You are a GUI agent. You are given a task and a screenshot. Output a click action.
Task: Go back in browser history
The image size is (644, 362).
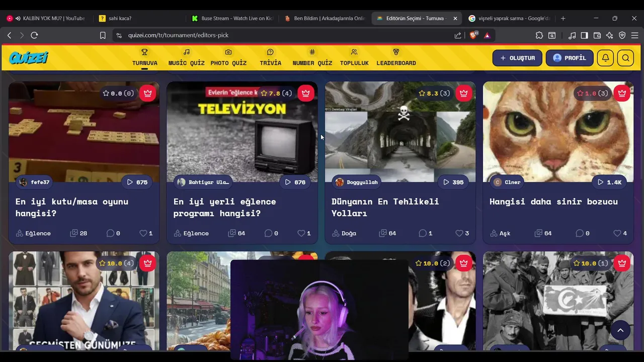coord(9,35)
